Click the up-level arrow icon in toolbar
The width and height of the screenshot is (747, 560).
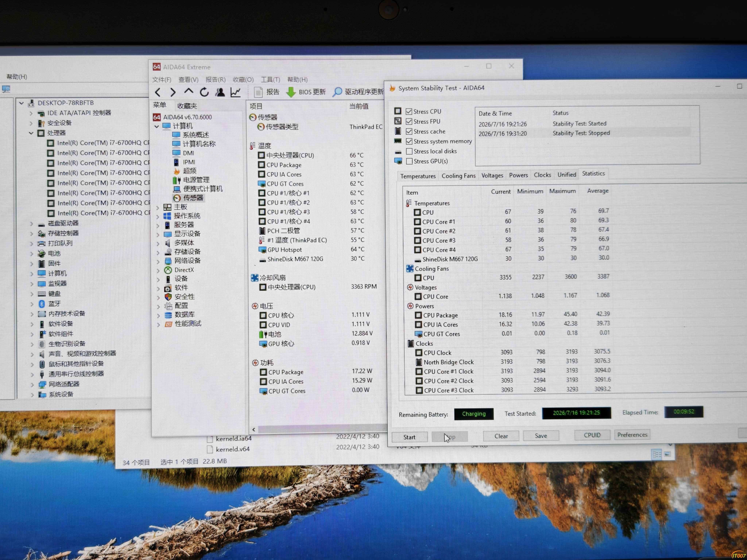click(188, 91)
